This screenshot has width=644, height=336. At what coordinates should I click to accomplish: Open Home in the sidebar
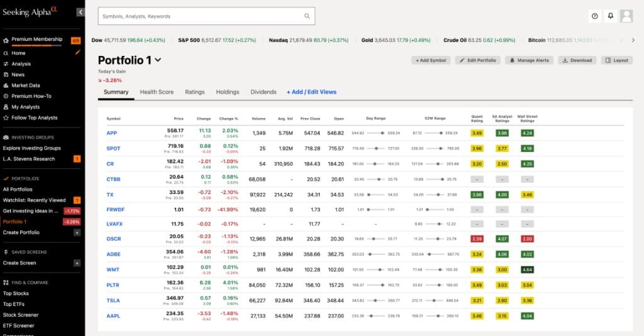click(x=18, y=53)
